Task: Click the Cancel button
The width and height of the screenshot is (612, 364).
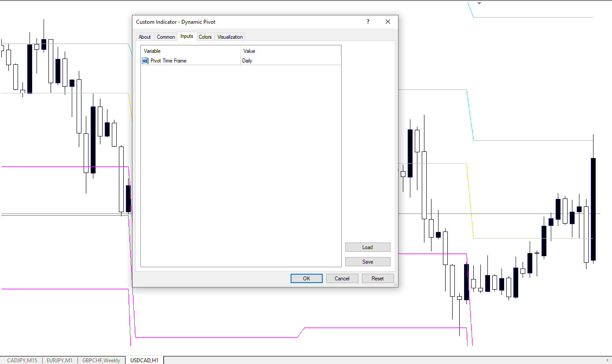Action: pos(342,279)
